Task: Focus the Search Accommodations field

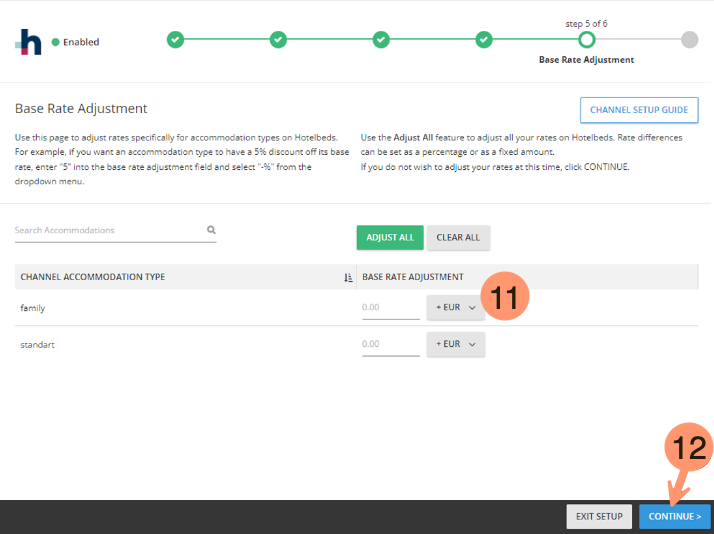Action: tap(115, 230)
